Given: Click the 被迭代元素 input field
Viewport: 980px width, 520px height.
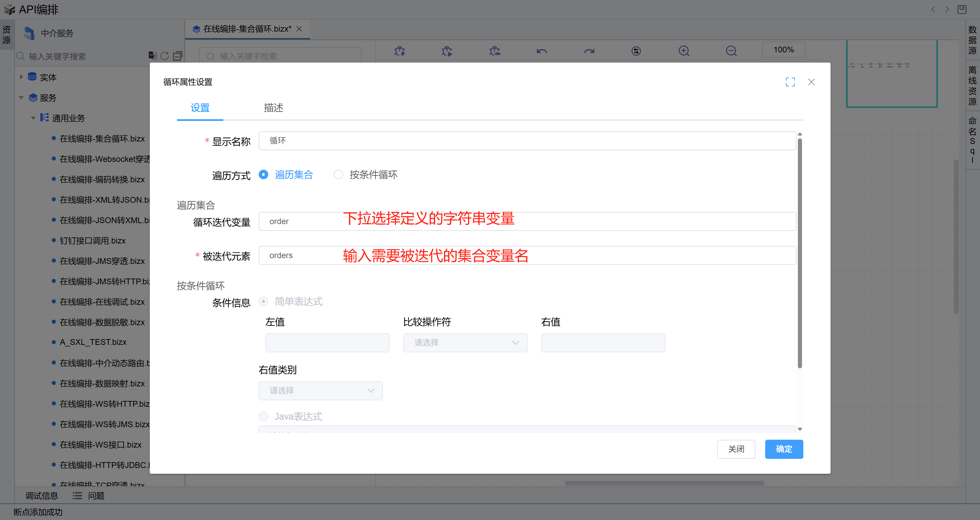Looking at the screenshot, I should 527,255.
